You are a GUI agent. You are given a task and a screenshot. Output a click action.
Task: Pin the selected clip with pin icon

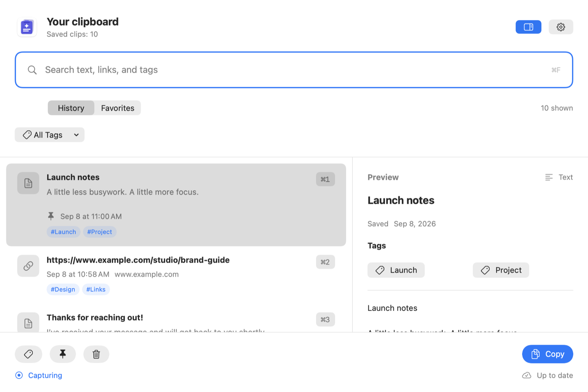(x=62, y=354)
